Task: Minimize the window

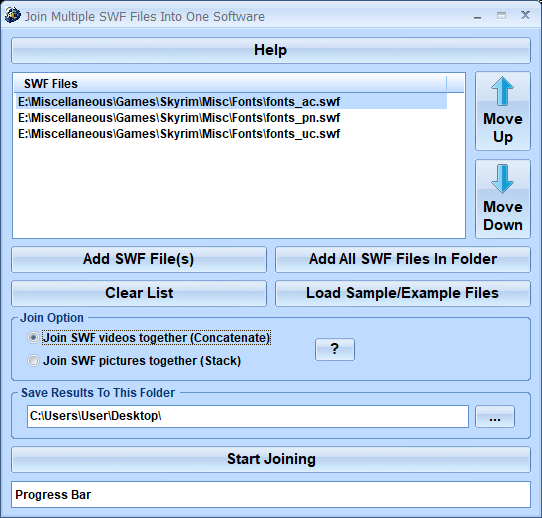Action: [x=477, y=16]
